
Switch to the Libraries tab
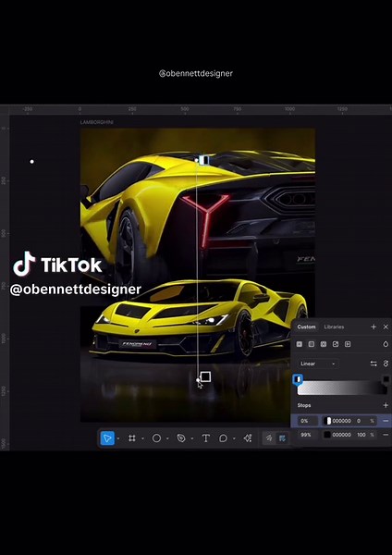pos(334,327)
